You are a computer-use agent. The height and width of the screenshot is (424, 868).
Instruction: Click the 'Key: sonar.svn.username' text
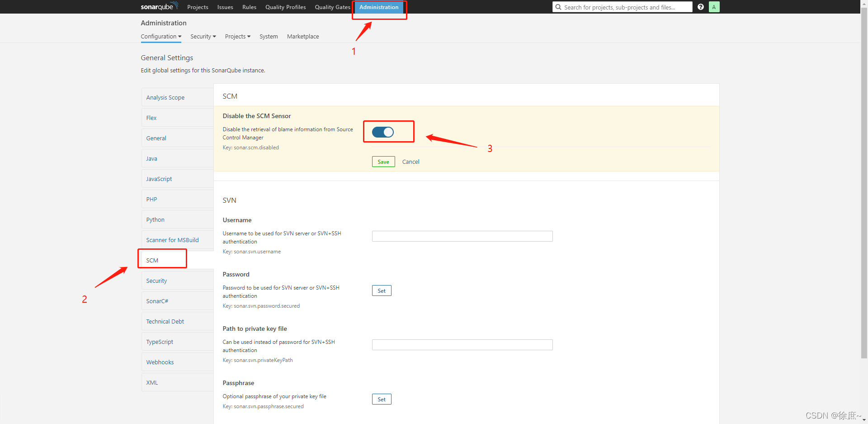point(251,252)
